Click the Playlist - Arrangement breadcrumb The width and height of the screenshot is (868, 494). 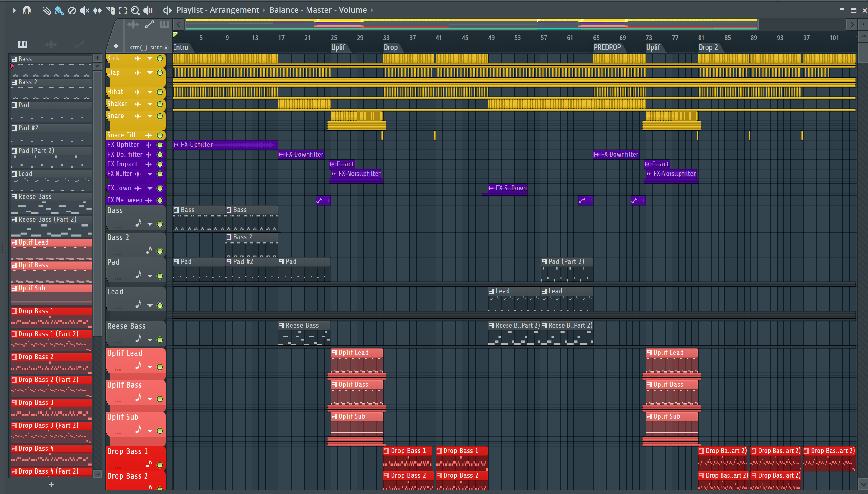[217, 10]
